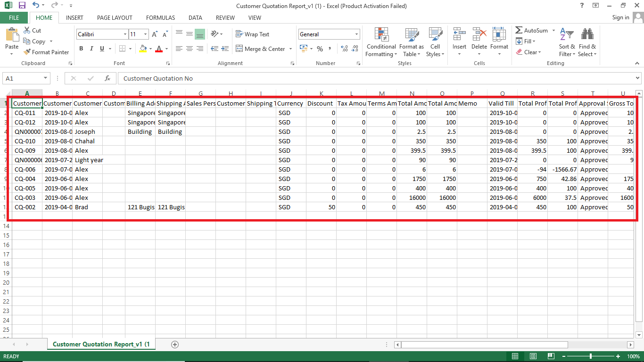Open the Fill dropdown
644x362 pixels.
(526, 41)
